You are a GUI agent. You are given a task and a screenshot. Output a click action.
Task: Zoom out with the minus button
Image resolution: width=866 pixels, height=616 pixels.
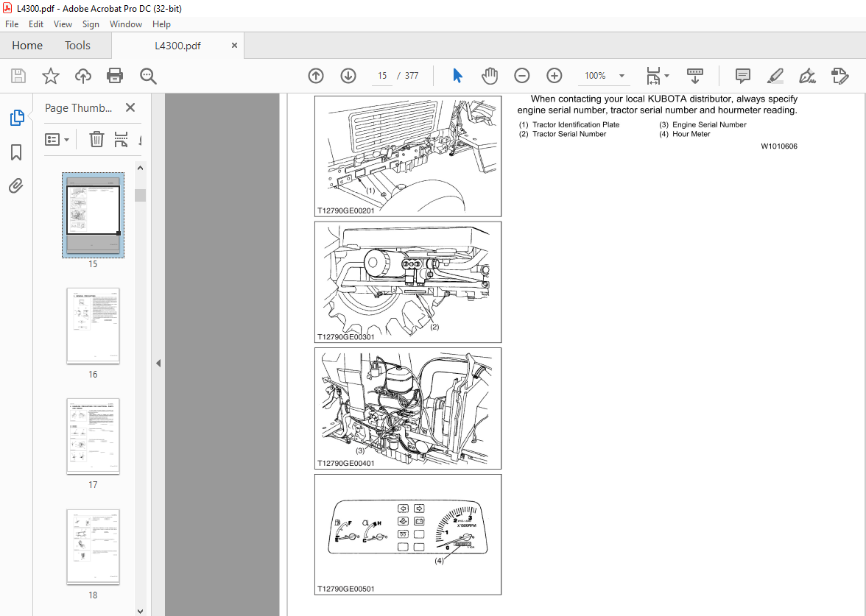pos(522,76)
